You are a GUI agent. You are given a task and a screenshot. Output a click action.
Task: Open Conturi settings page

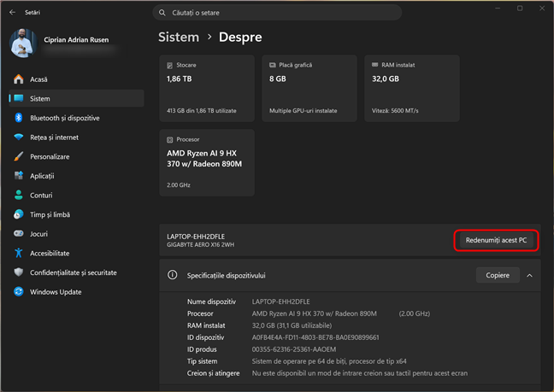tap(76, 195)
